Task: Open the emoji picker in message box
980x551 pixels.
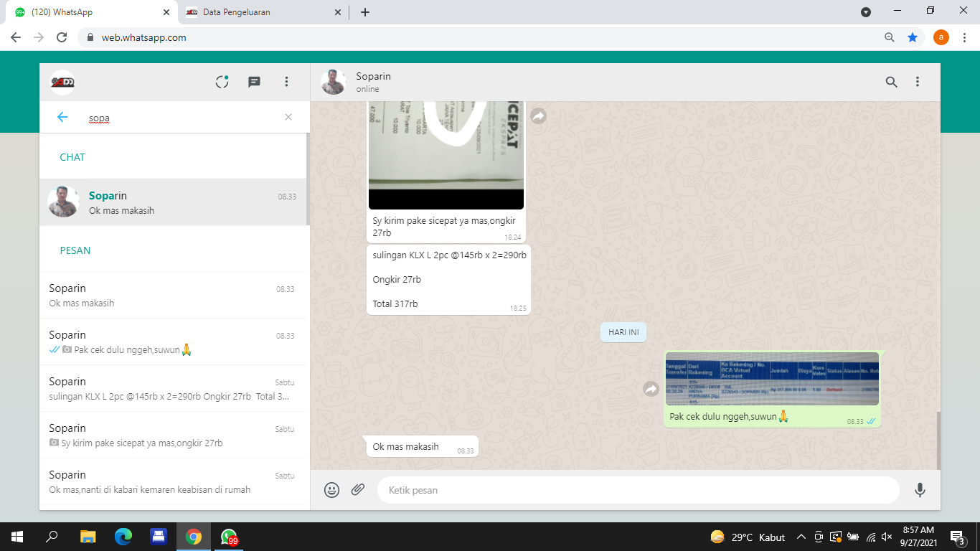Action: tap(331, 490)
